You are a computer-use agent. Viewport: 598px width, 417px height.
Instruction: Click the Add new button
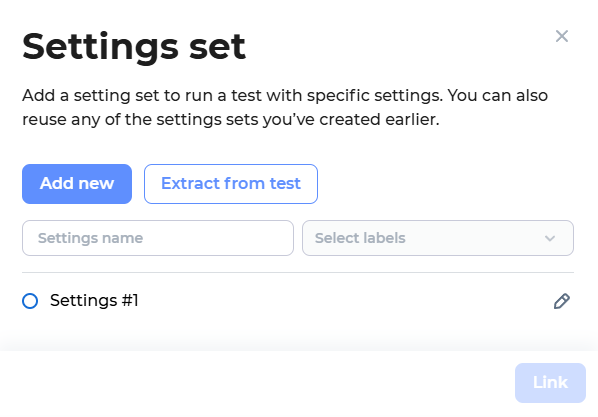pos(77,184)
